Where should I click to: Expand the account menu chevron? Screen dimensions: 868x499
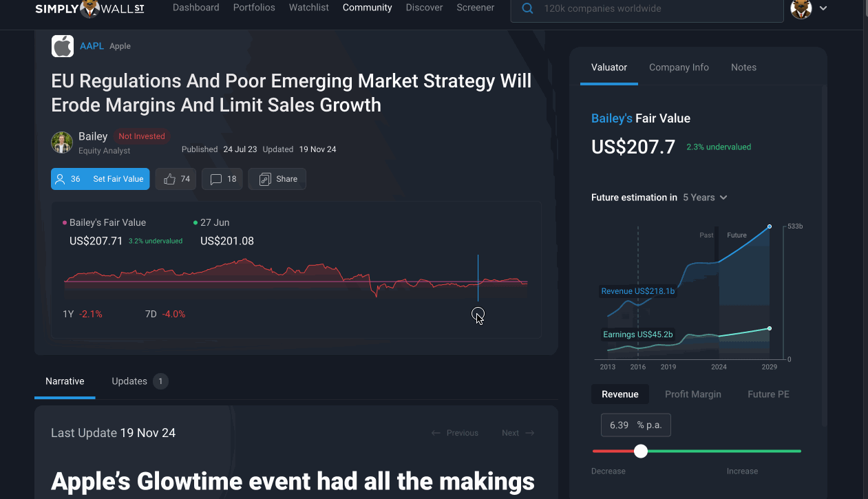pos(823,9)
